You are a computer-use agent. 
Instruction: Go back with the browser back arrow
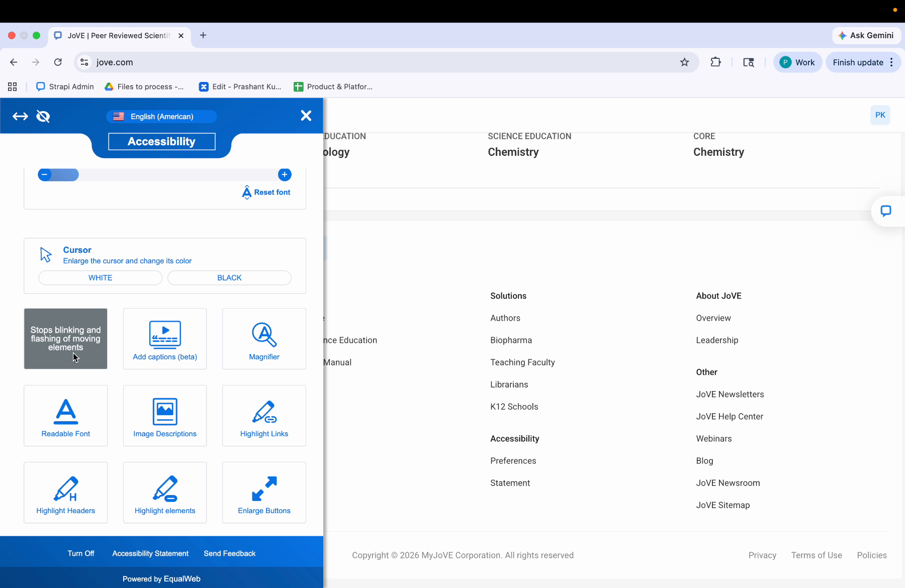[14, 62]
